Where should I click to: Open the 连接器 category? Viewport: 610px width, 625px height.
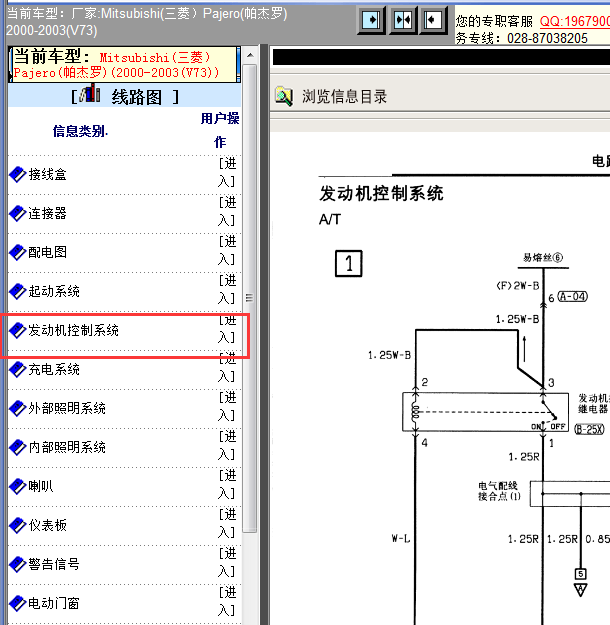point(47,214)
